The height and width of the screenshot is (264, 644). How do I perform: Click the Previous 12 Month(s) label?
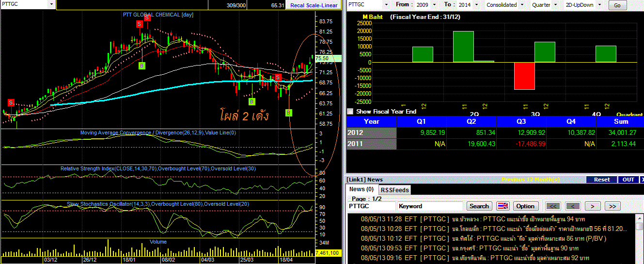click(531, 180)
